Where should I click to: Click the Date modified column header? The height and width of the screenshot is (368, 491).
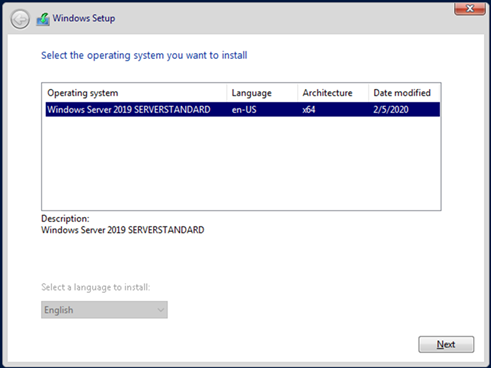pyautogui.click(x=404, y=93)
